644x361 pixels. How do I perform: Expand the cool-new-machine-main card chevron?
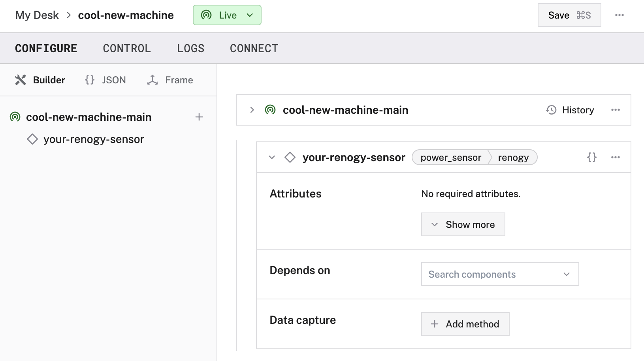[252, 110]
